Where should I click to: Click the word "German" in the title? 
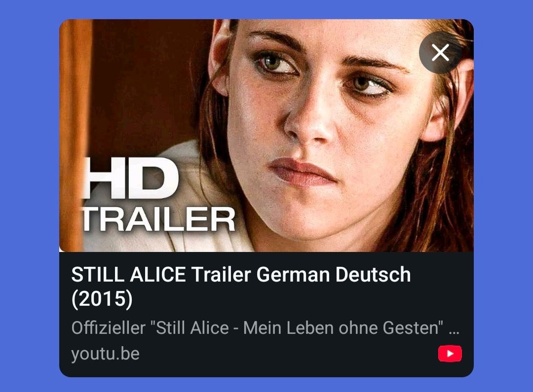point(293,275)
